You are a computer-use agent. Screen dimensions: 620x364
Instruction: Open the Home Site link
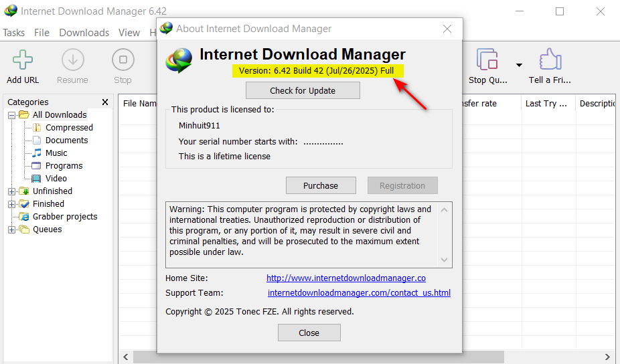346,278
